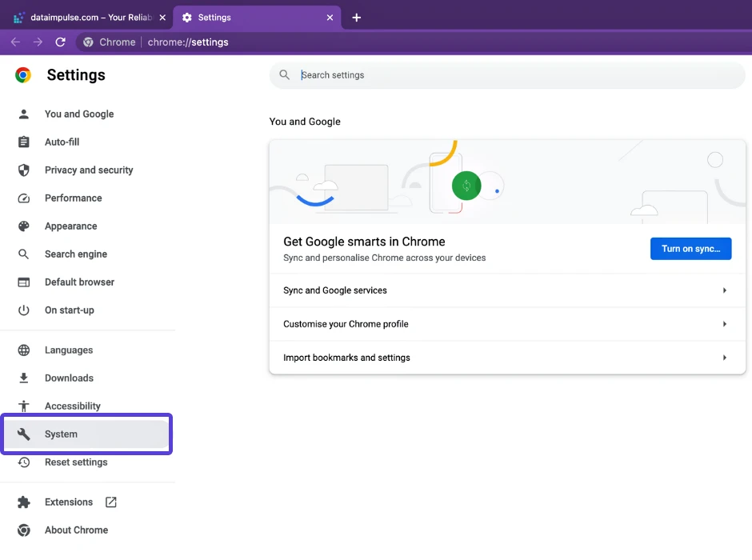Close the dataimpulse.com tab
The image size is (752, 560).
pos(162,18)
